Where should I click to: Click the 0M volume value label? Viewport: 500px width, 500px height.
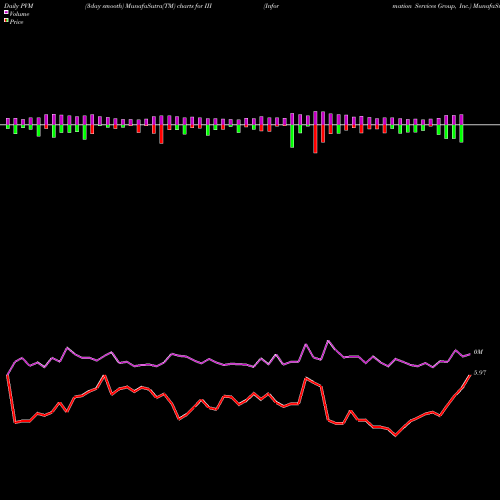point(478,352)
